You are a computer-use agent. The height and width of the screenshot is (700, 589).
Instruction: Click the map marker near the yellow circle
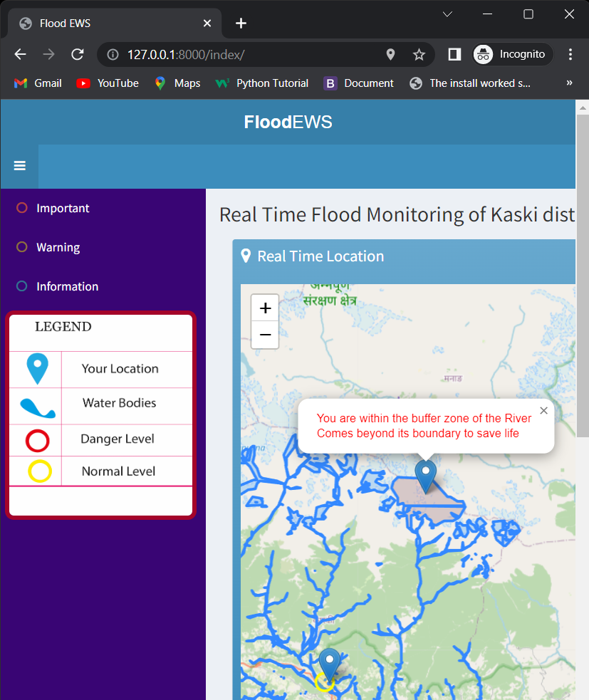point(330,664)
